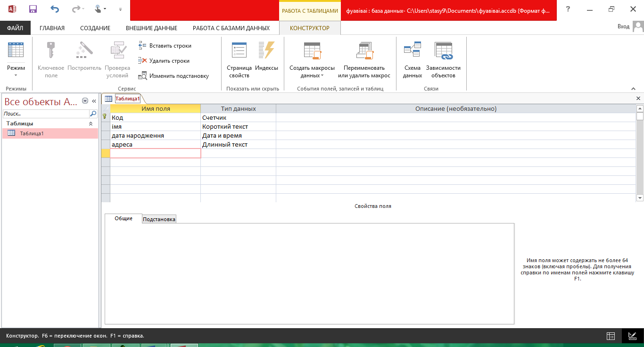The width and height of the screenshot is (644, 347).
Task: Click the row selector of Код
Action: pos(106,118)
